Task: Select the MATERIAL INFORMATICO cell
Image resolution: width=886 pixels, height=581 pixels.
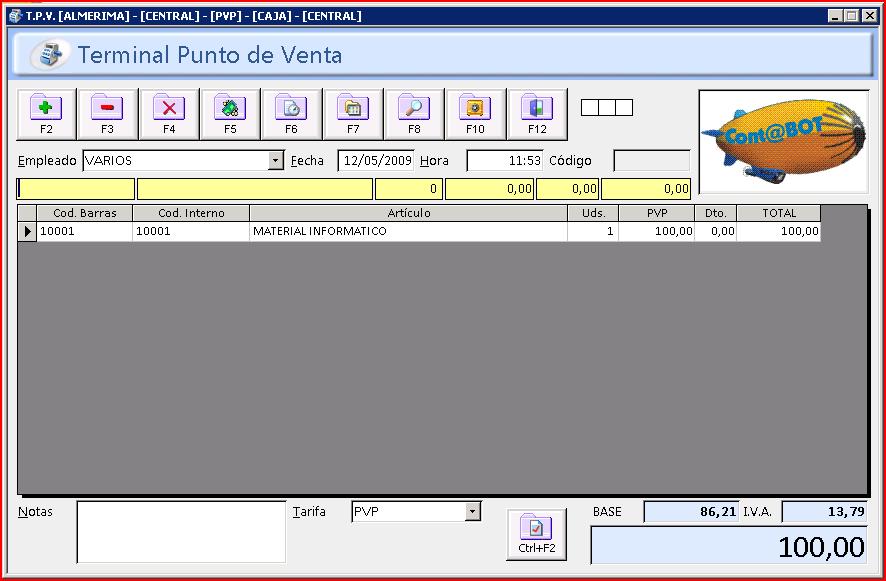Action: click(x=409, y=231)
